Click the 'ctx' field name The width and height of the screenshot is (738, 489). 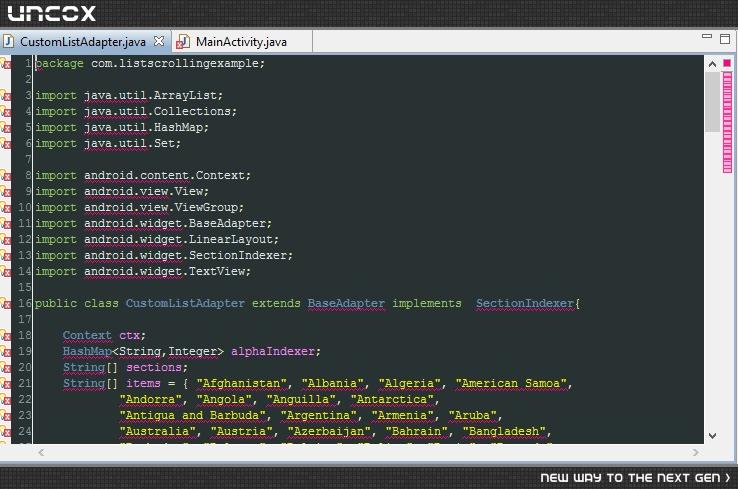(x=129, y=336)
